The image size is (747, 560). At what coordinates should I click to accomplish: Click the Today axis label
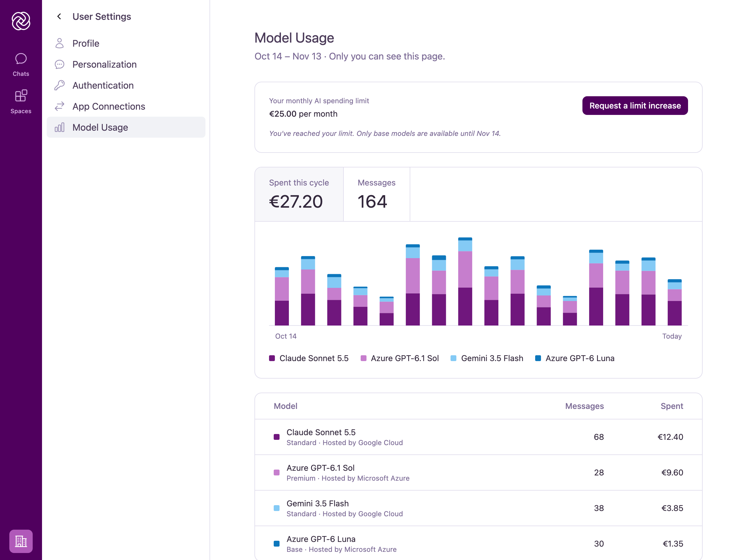pos(672,336)
